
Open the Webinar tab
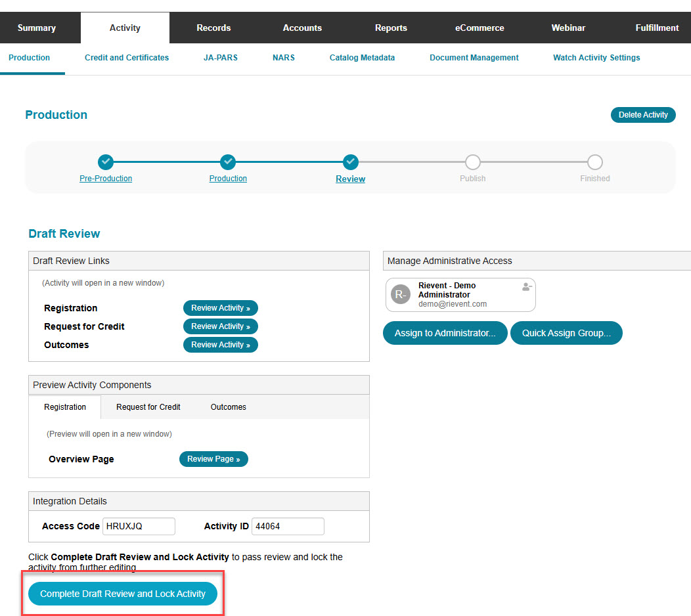pos(568,28)
